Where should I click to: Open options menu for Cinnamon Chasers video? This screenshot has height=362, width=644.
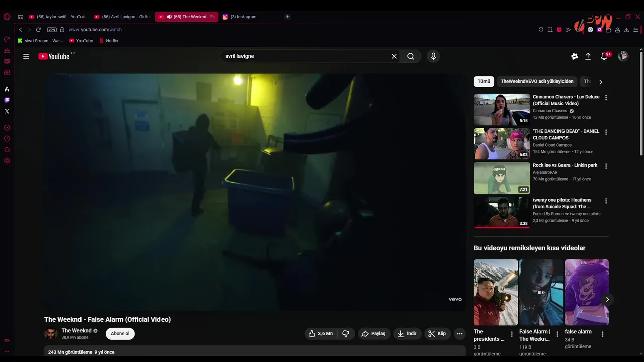(606, 98)
